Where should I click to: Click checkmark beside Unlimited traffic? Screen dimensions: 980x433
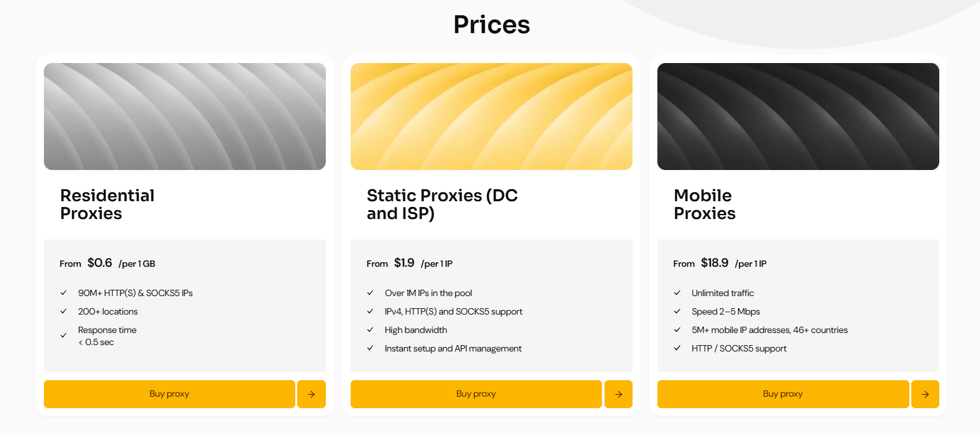(x=677, y=293)
